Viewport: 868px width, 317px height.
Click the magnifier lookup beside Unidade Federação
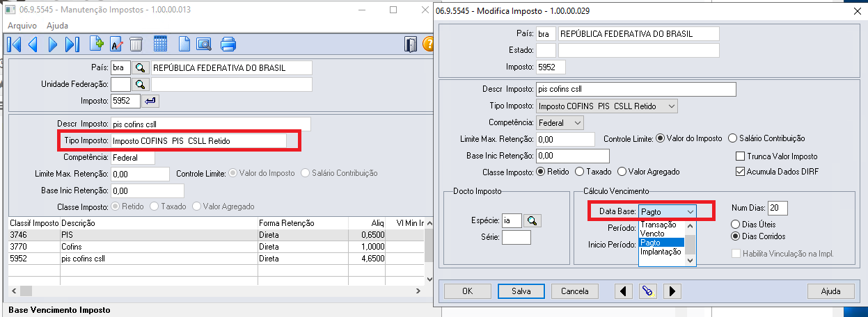(141, 84)
